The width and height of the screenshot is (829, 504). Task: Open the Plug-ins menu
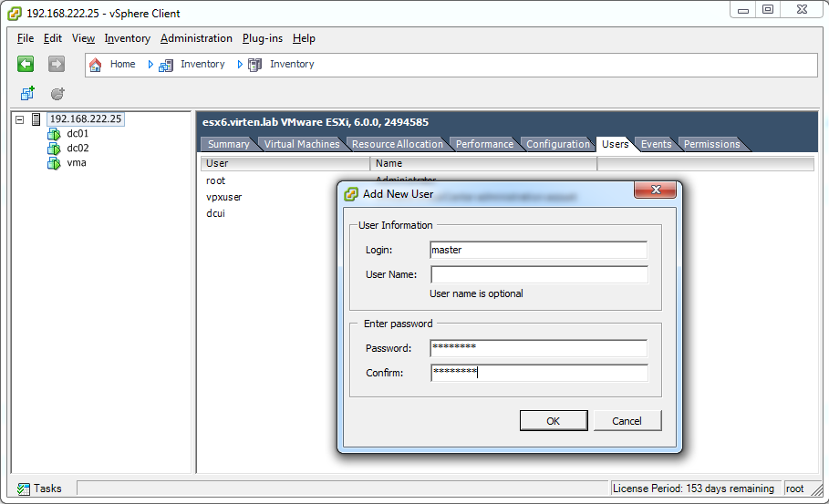[263, 38]
